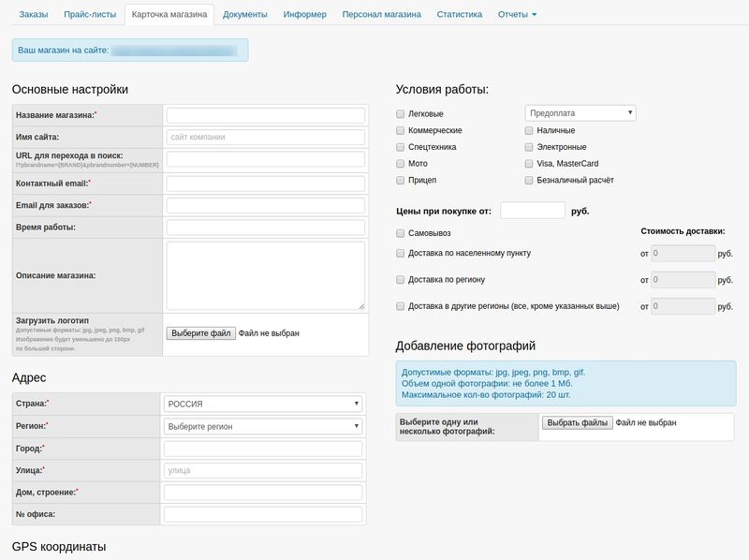
Task: Toggle the Наличные payment checkbox
Action: click(x=530, y=130)
